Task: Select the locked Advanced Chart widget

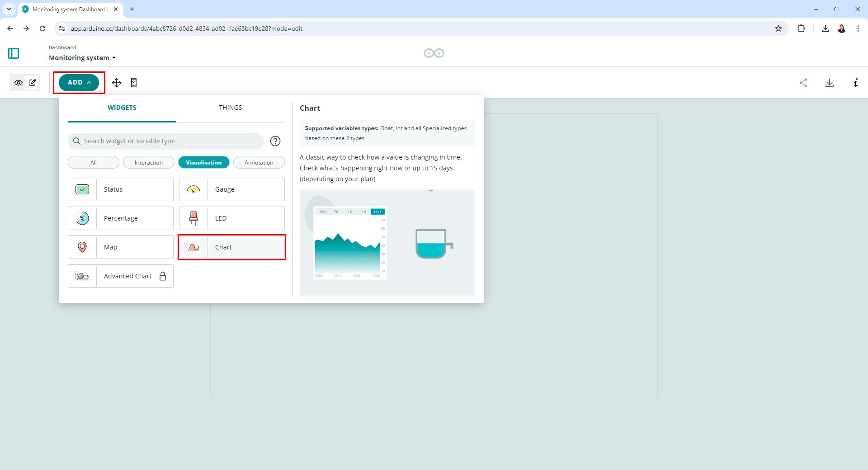Action: tap(121, 276)
